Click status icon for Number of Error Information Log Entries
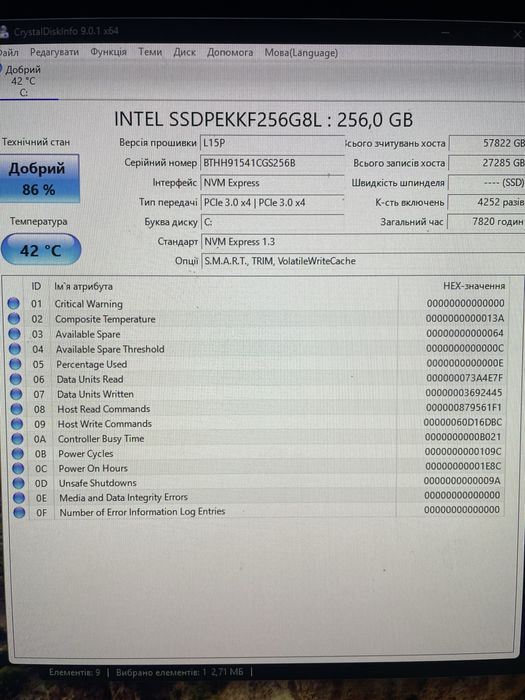The image size is (525, 700). point(19,512)
